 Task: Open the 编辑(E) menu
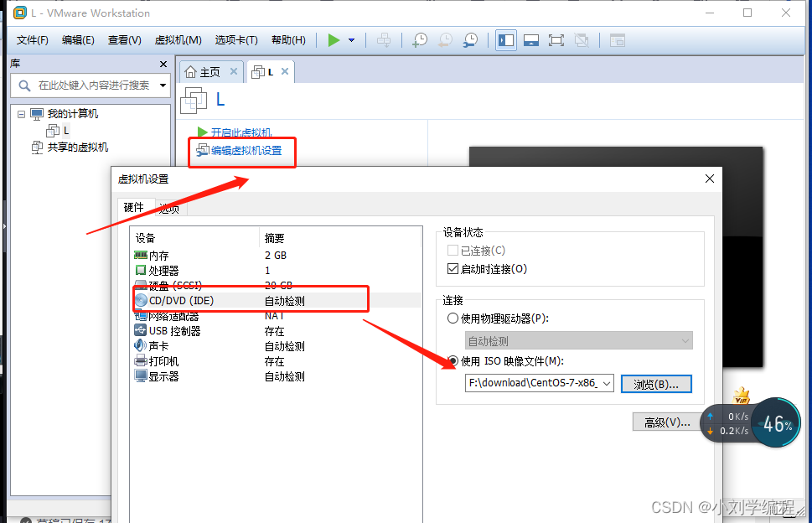(x=78, y=40)
